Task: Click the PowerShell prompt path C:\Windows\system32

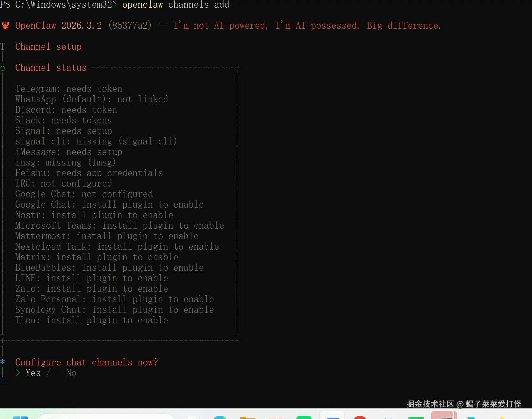Action: (x=64, y=5)
